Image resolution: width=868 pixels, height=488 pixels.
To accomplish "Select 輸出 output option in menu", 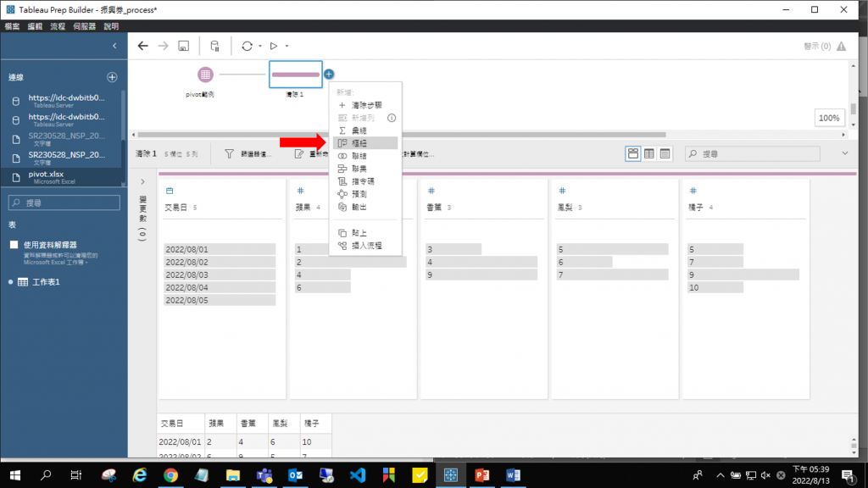I will (x=364, y=207).
